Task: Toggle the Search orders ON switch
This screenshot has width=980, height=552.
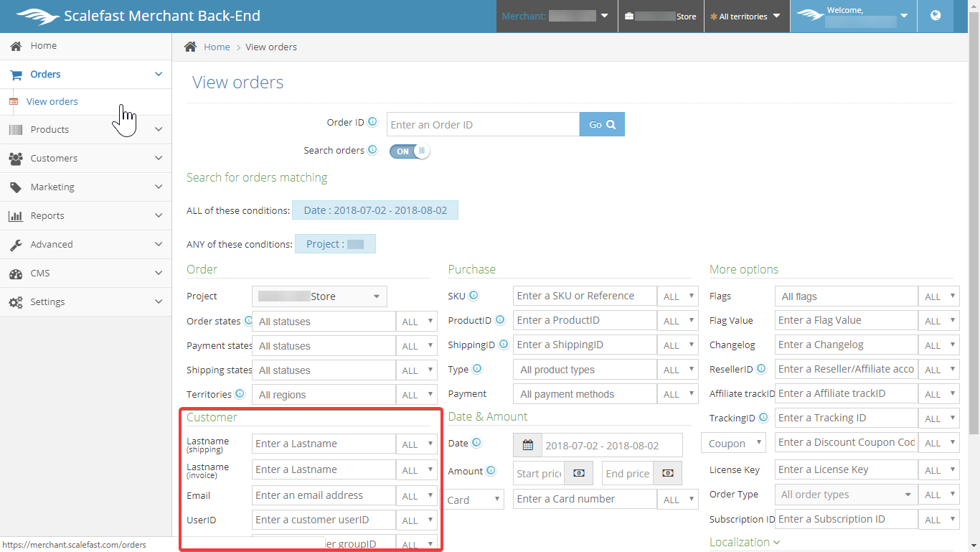Action: (x=409, y=151)
